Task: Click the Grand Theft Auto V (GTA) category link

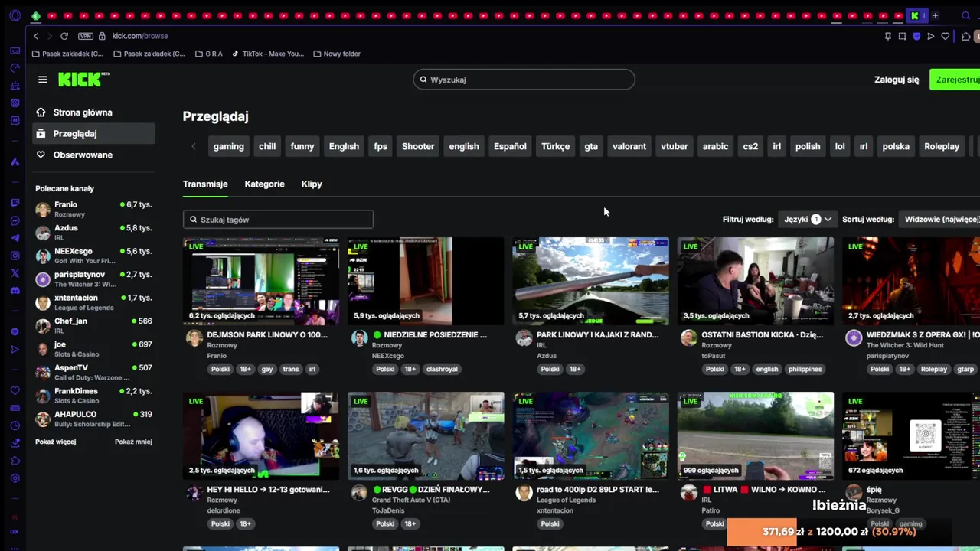Action: click(410, 500)
